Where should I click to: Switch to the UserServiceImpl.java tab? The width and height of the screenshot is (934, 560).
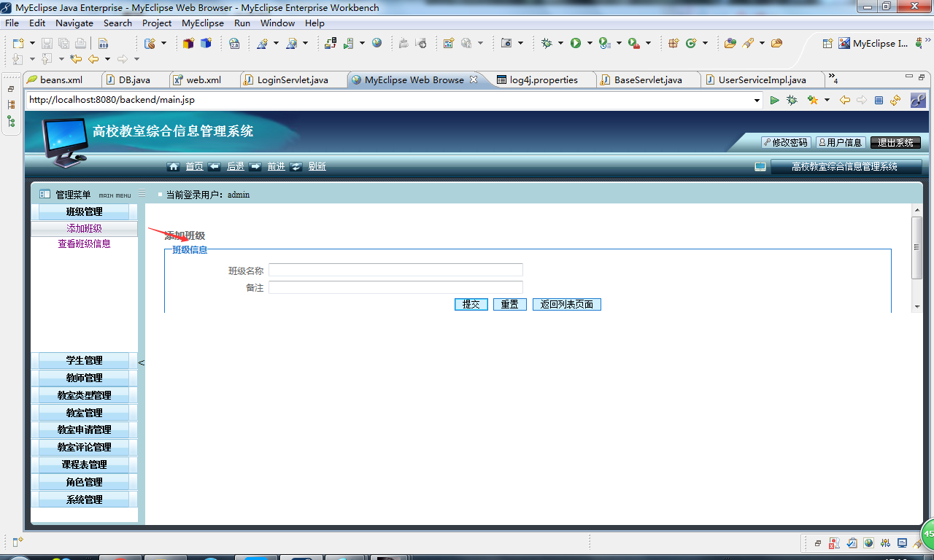pyautogui.click(x=762, y=80)
